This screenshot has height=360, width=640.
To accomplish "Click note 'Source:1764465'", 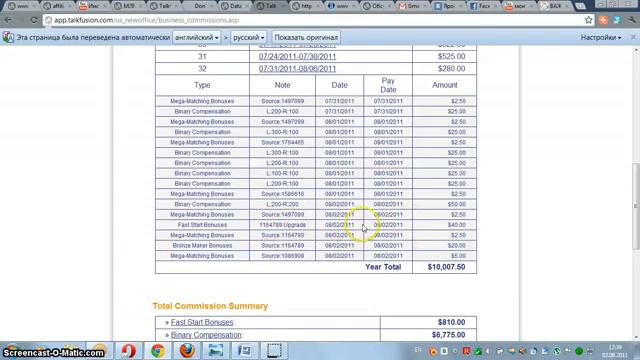I will click(x=282, y=142).
